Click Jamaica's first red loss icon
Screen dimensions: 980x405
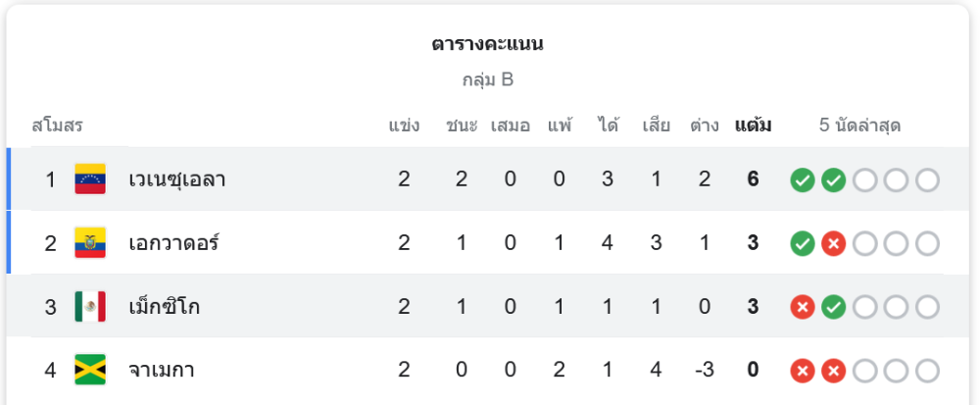click(x=803, y=371)
